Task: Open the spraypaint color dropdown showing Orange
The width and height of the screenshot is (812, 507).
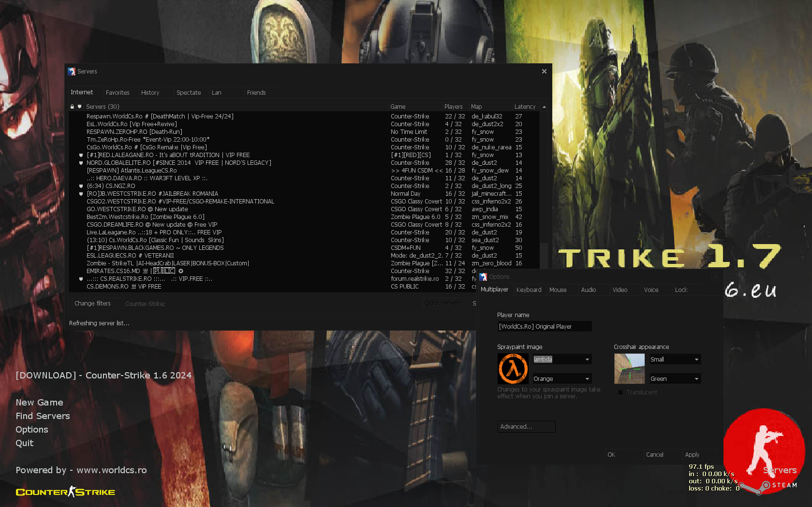Action: pyautogui.click(x=562, y=379)
